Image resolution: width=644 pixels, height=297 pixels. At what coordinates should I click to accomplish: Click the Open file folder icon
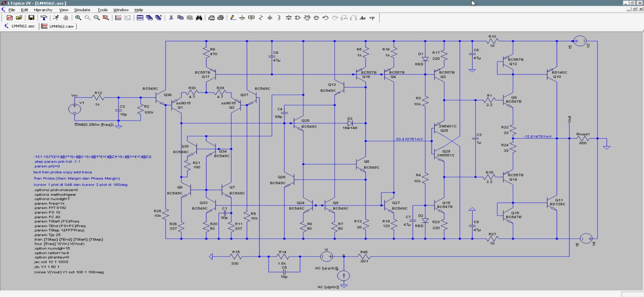coord(19,18)
